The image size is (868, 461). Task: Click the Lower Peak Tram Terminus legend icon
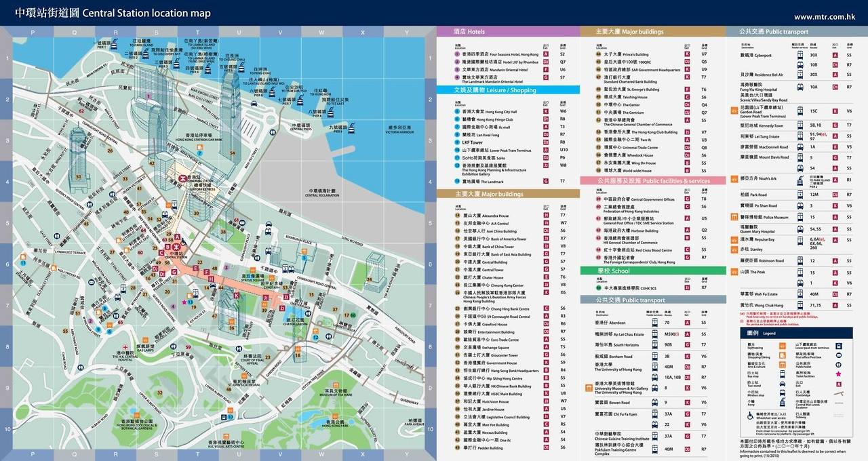pos(838,346)
